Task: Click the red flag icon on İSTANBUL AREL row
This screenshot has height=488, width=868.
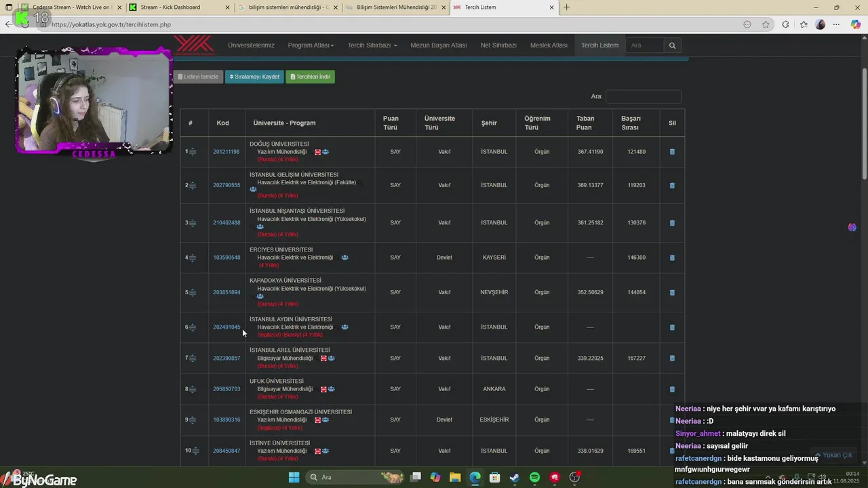Action: pyautogui.click(x=323, y=358)
